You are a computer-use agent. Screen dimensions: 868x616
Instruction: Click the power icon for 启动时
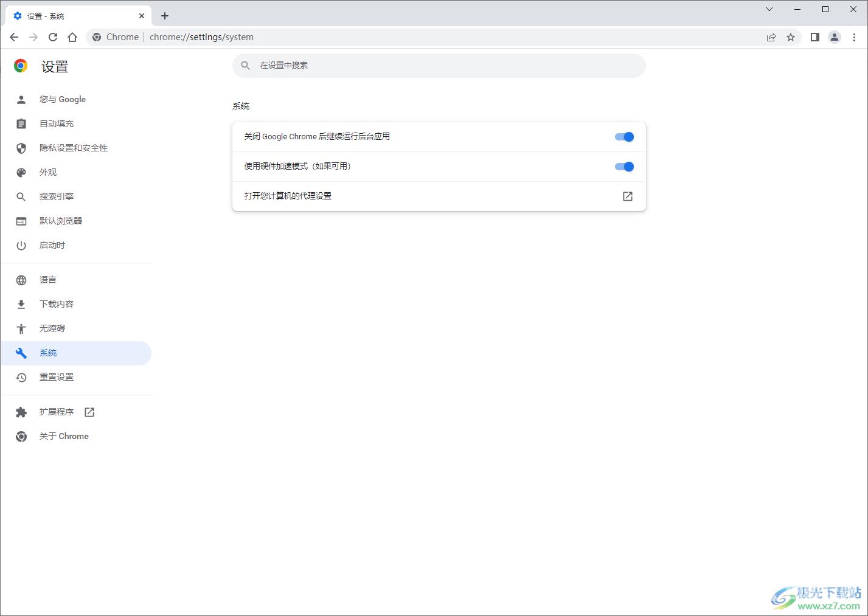pyautogui.click(x=21, y=245)
